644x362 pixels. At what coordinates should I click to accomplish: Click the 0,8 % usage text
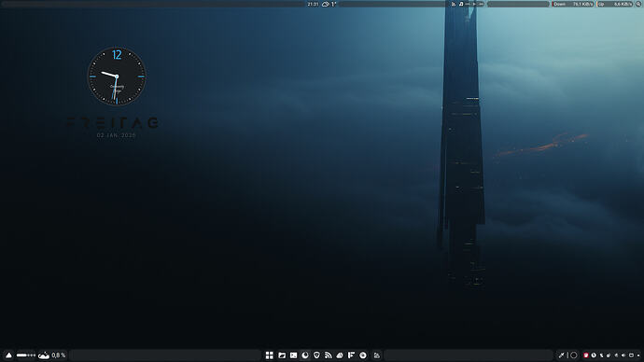coord(58,355)
